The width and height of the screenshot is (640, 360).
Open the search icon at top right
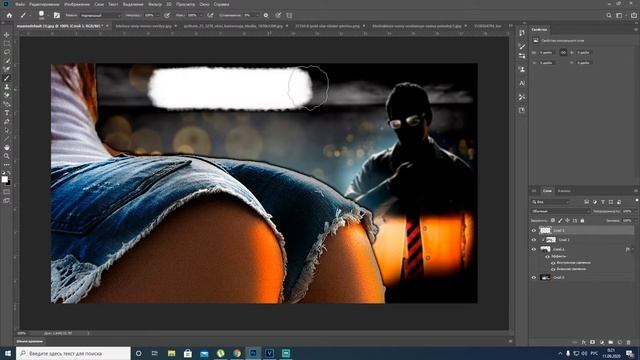(x=609, y=15)
